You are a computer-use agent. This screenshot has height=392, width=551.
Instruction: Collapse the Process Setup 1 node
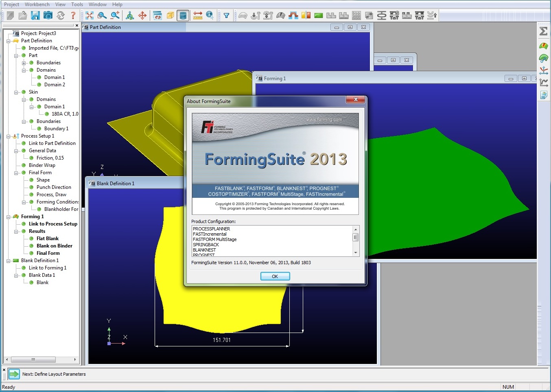9,136
